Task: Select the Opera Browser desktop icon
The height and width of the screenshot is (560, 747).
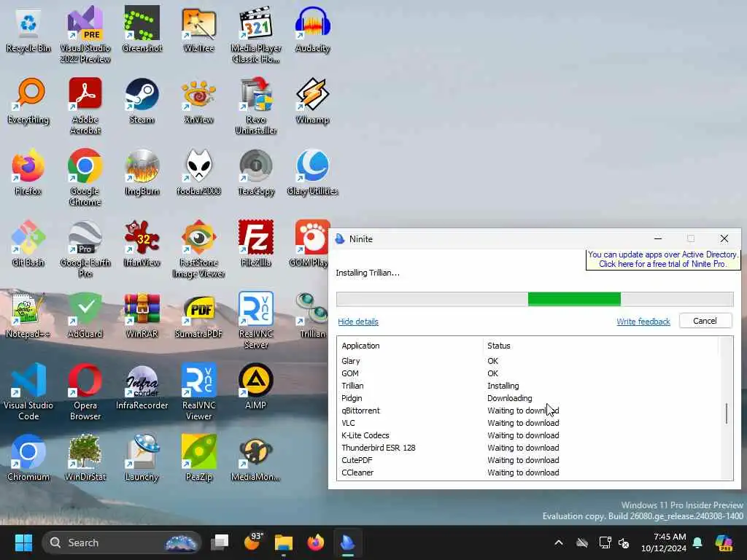Action: coord(85,392)
